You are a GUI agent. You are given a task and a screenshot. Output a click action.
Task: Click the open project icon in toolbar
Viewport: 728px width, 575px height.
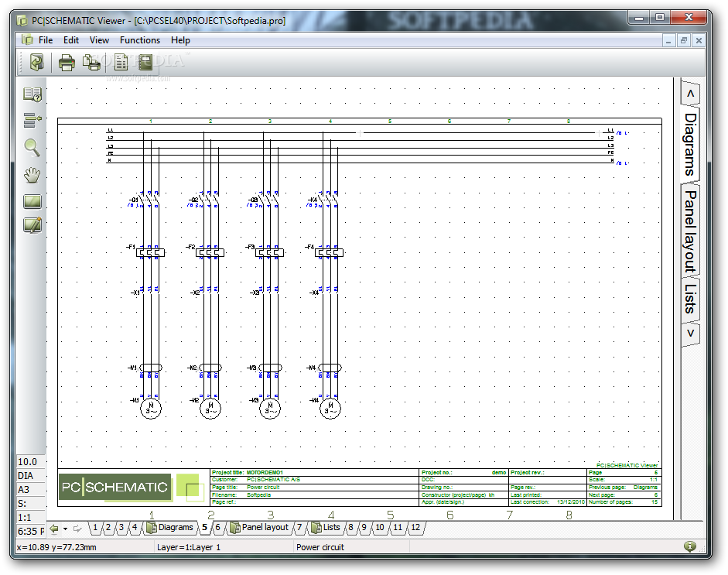coord(36,62)
